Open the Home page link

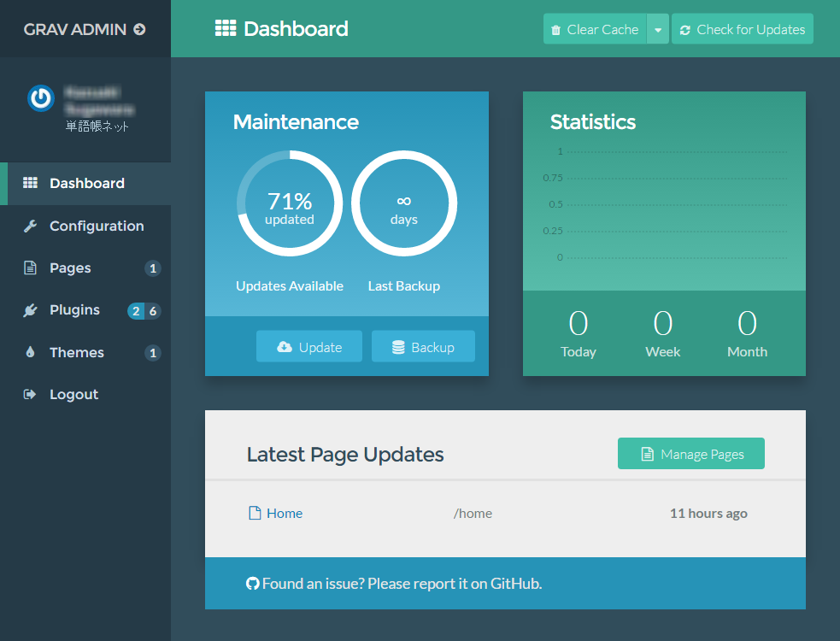tap(284, 514)
